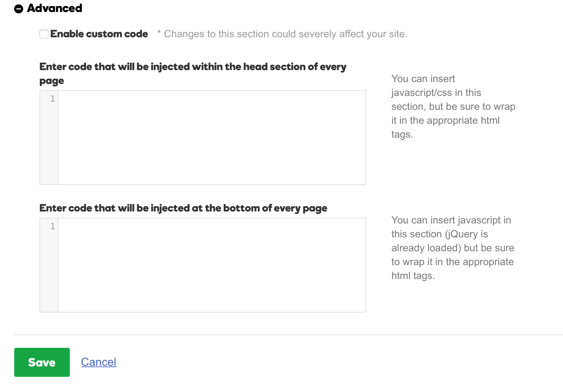Click the bottom of page injection heading
This screenshot has height=392, width=563.
click(183, 208)
